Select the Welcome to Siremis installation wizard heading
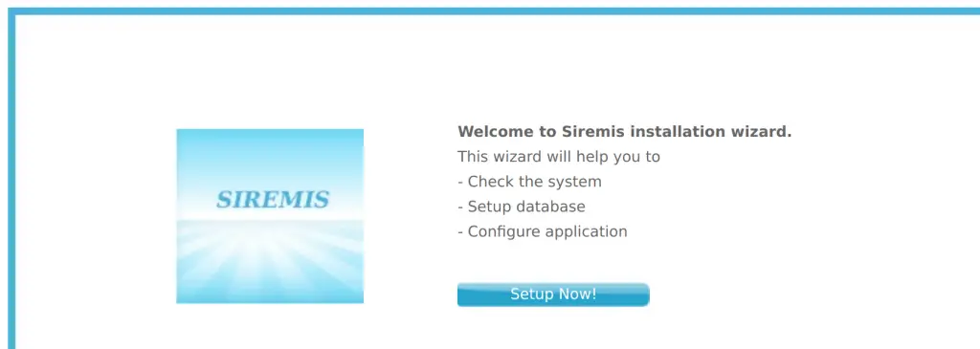 tap(624, 132)
